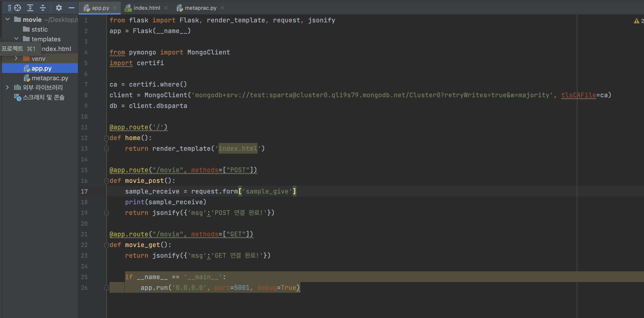Expand the 외부 라이브러리 node chevron
Viewport: 644px width, 318px height.
(7, 88)
